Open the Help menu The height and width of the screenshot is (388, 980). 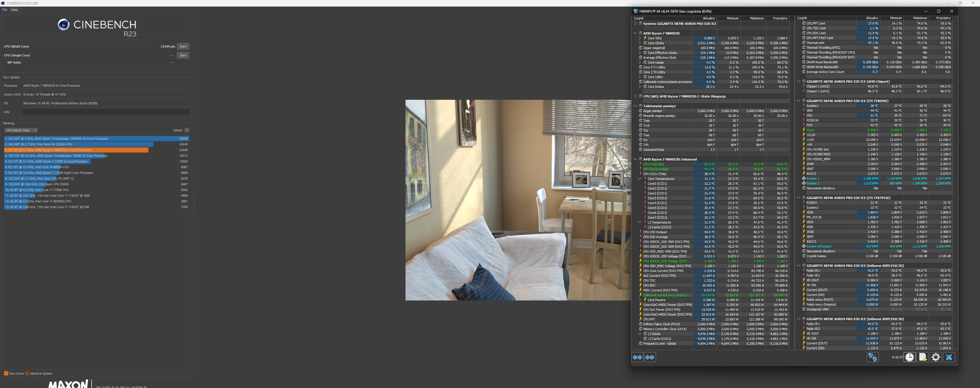pyautogui.click(x=15, y=10)
